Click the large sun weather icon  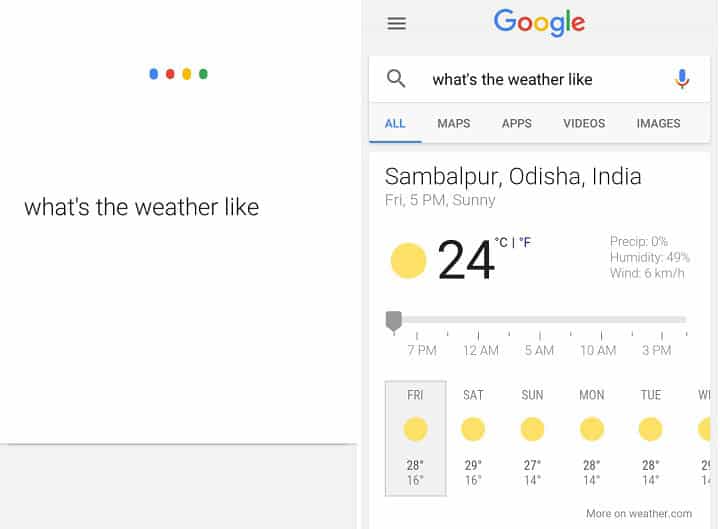coord(408,261)
